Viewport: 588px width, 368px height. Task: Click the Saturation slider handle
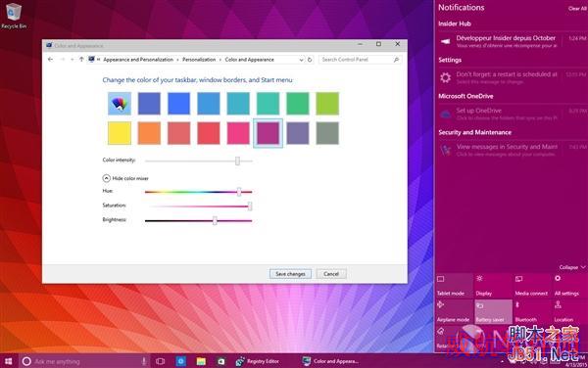tap(250, 207)
